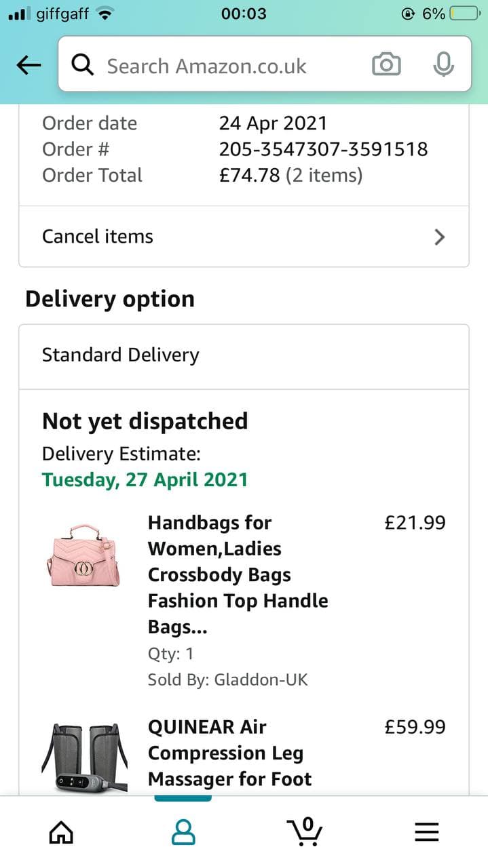
Task: Tap the back arrow icon
Action: click(x=29, y=65)
